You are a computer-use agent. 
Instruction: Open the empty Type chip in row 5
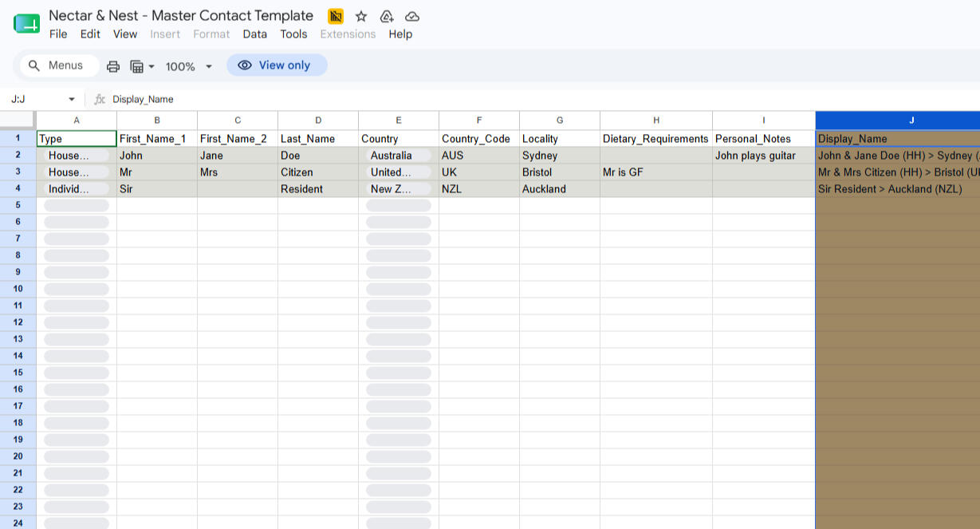click(77, 206)
